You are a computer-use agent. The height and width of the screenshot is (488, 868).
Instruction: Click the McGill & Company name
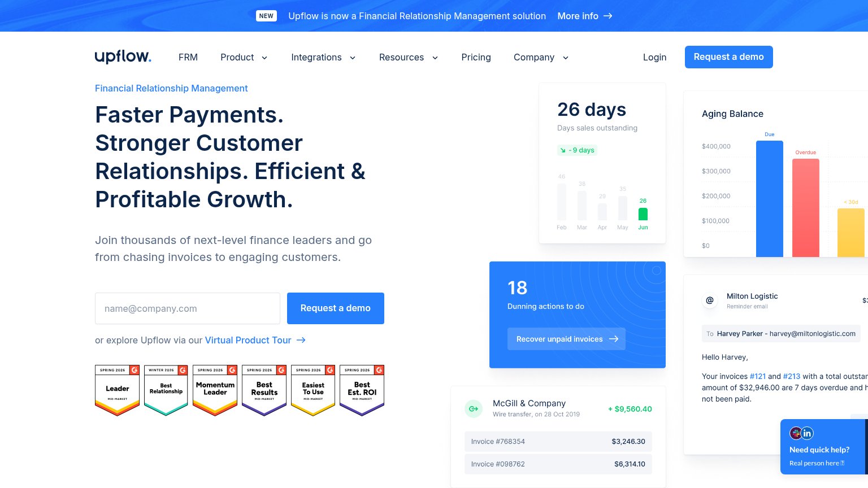(x=529, y=403)
